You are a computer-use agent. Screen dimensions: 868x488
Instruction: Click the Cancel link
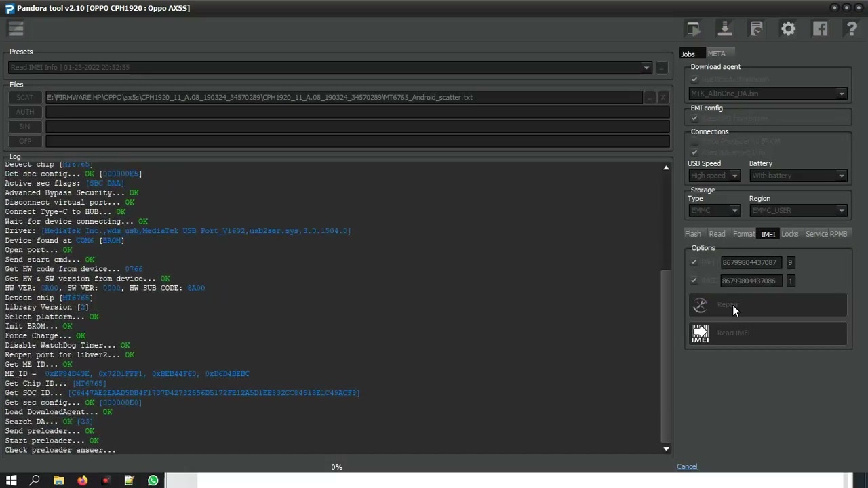tap(687, 466)
